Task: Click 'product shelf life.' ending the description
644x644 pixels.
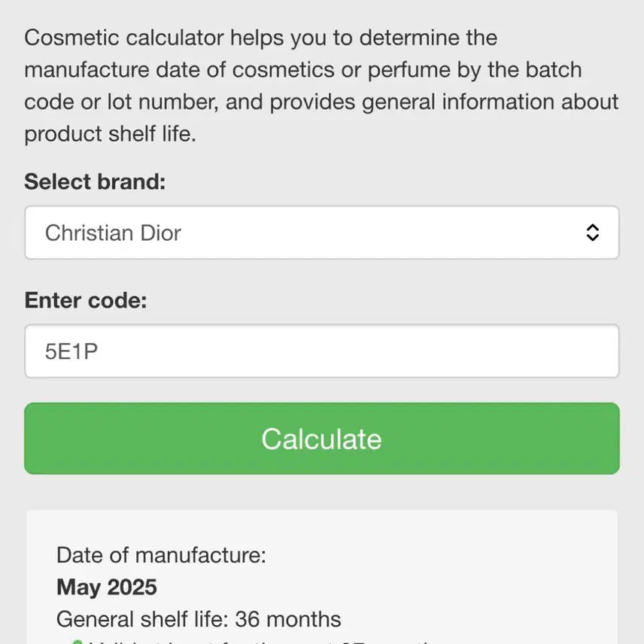Action: [110, 134]
